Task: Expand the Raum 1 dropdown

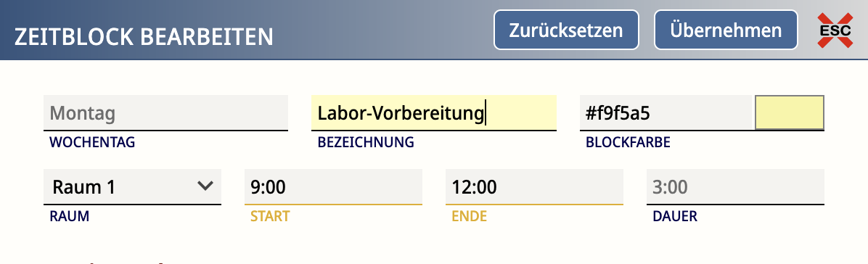Action: (132, 187)
